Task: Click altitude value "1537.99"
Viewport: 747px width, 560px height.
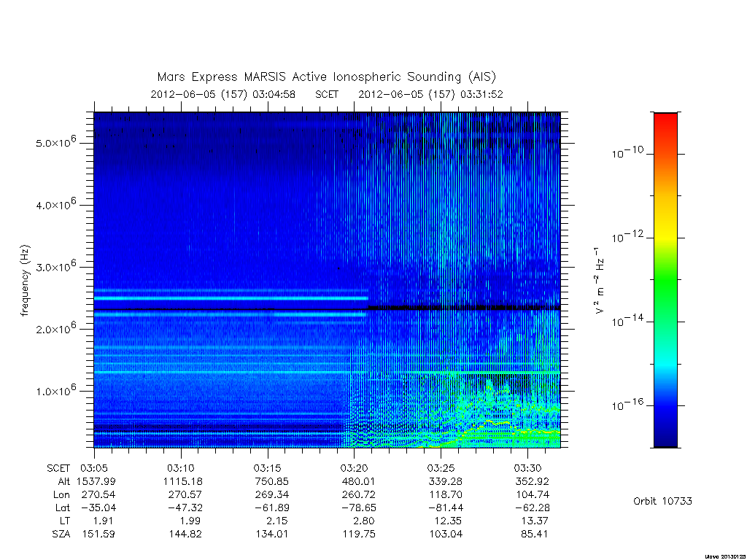Action: point(96,481)
